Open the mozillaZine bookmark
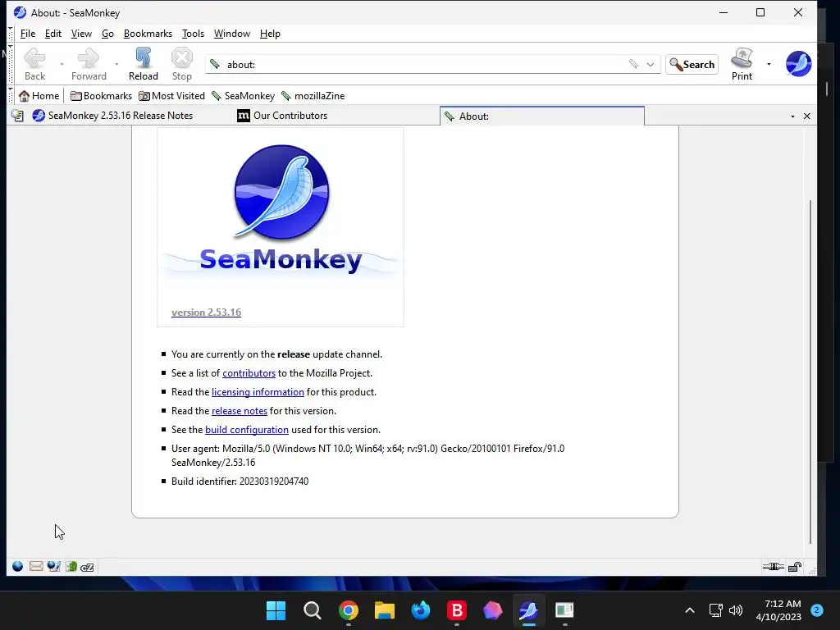Image resolution: width=840 pixels, height=630 pixels. 313,96
